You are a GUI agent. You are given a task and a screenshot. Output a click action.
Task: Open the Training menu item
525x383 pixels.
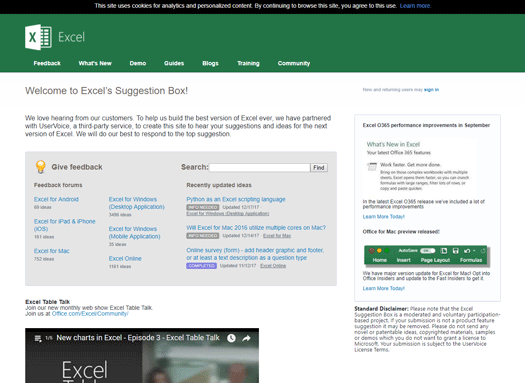pyautogui.click(x=248, y=63)
